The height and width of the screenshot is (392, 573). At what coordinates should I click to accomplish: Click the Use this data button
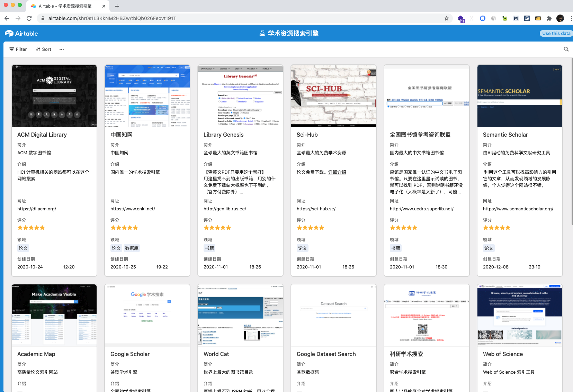coord(556,33)
